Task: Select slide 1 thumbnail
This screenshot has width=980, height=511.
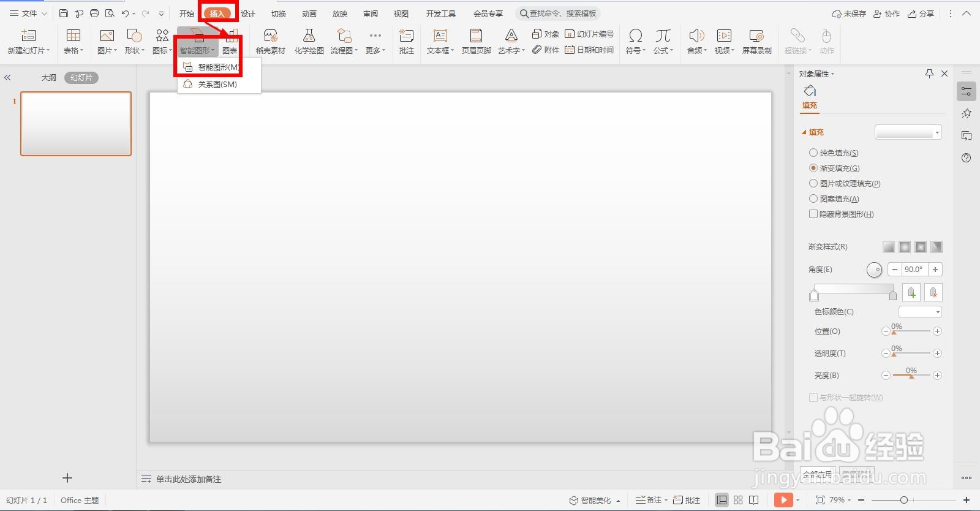Action: pyautogui.click(x=76, y=124)
